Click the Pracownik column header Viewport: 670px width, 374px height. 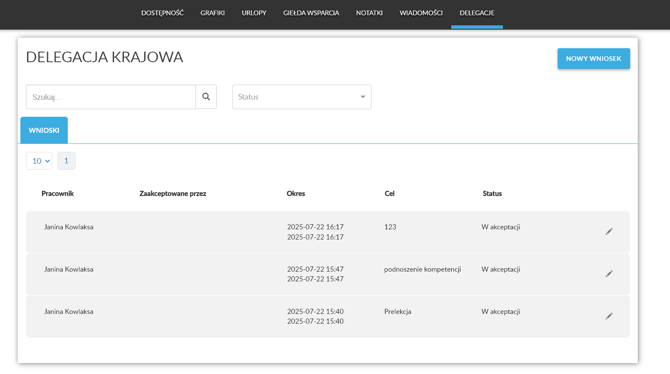pyautogui.click(x=58, y=194)
